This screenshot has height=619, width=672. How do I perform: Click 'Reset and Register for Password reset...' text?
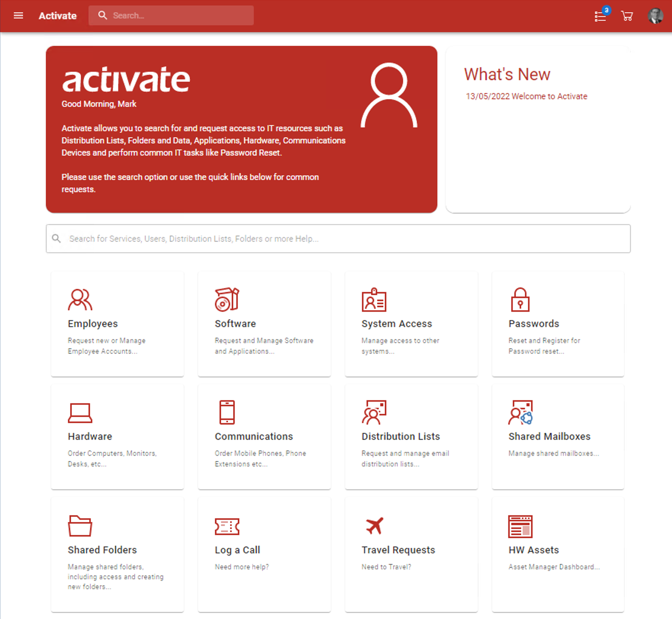(544, 346)
